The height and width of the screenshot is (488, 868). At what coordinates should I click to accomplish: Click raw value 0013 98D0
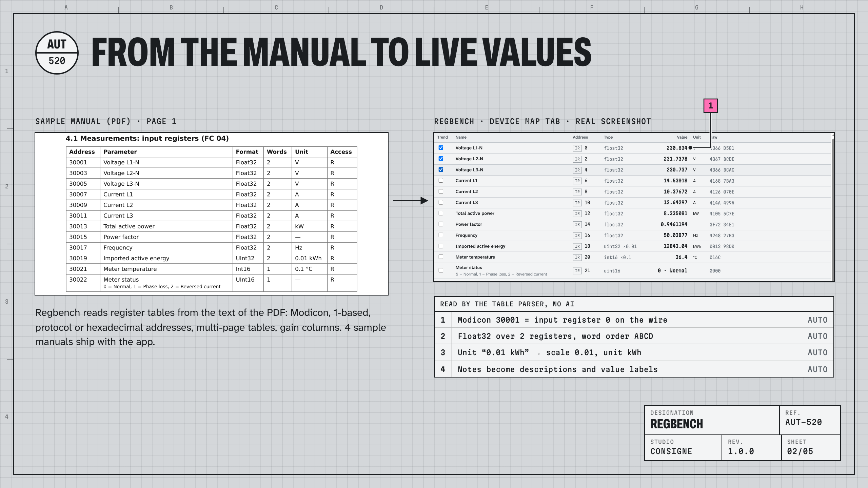722,247
